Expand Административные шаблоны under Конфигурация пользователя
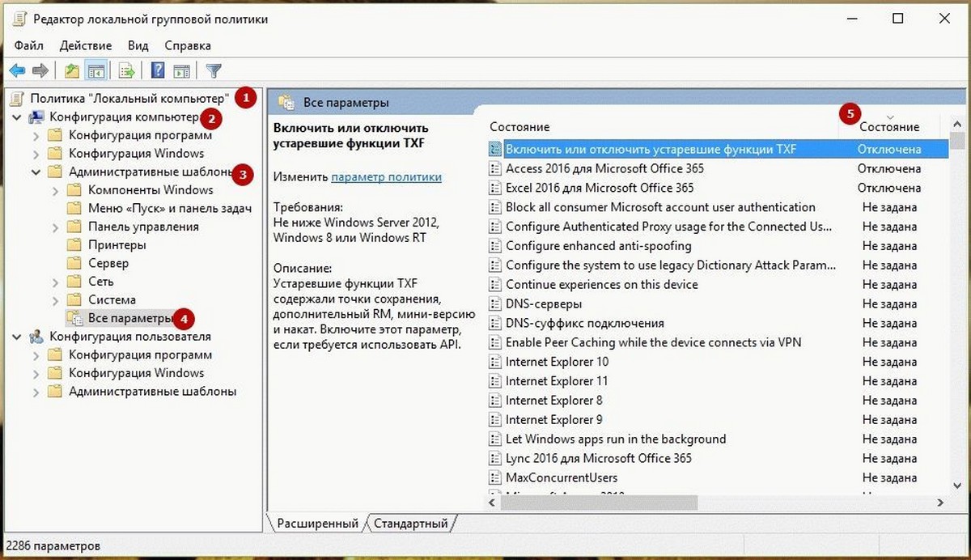 click(x=36, y=392)
